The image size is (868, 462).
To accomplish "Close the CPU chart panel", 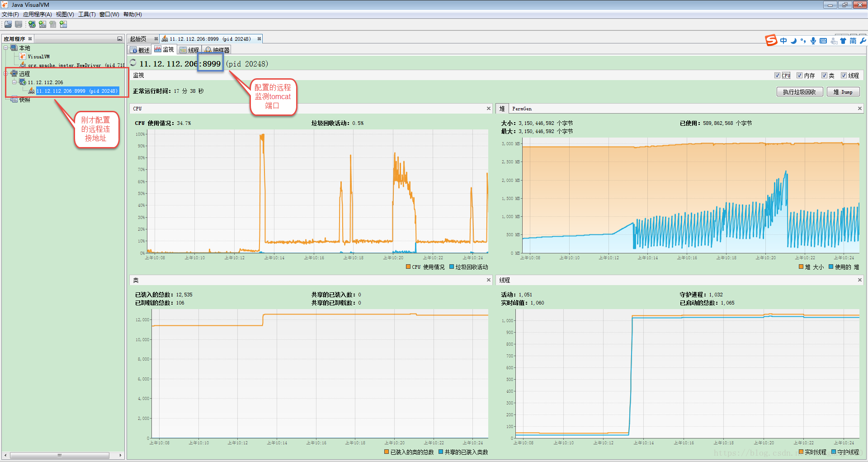I will point(488,109).
